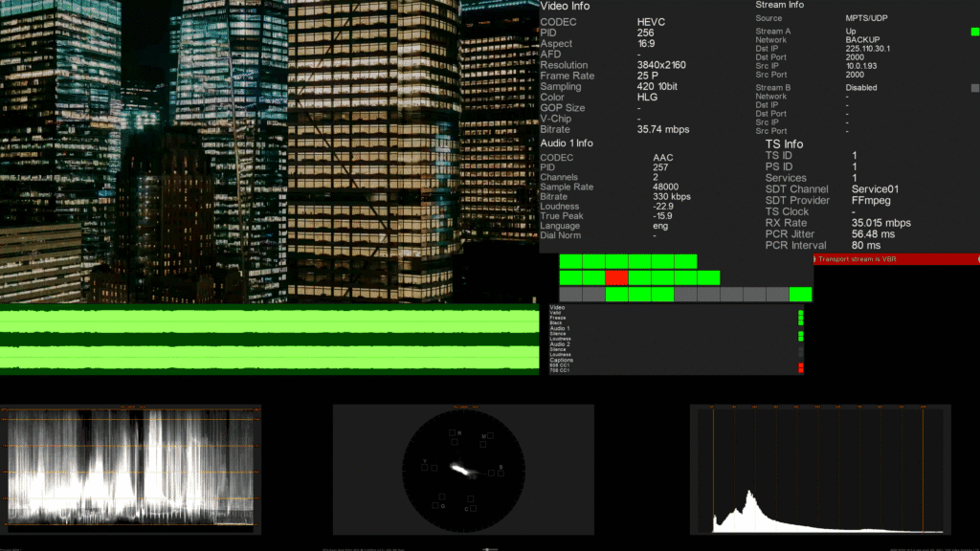The height and width of the screenshot is (551, 980).
Task: Toggle the Audio 2 Loudness indicator
Action: (800, 355)
